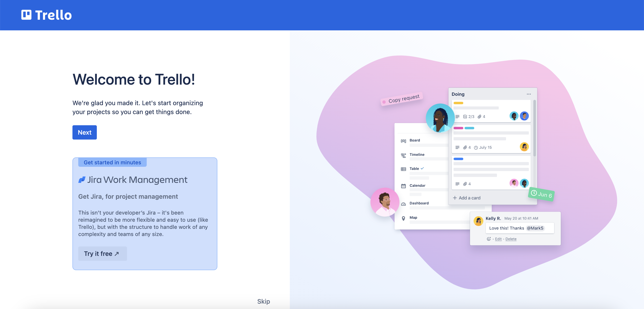Screen dimensions: 644x309
Task: Click the add reaction emoji icon
Action: click(489, 239)
